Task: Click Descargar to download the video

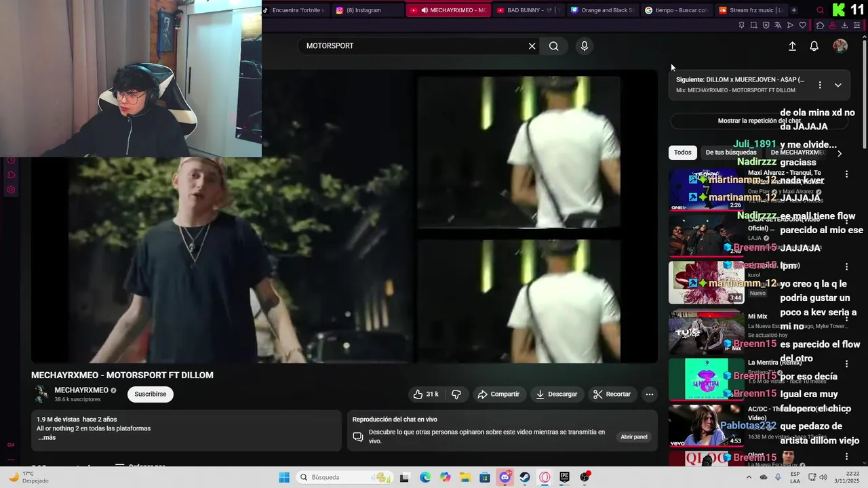Action: pos(557,394)
